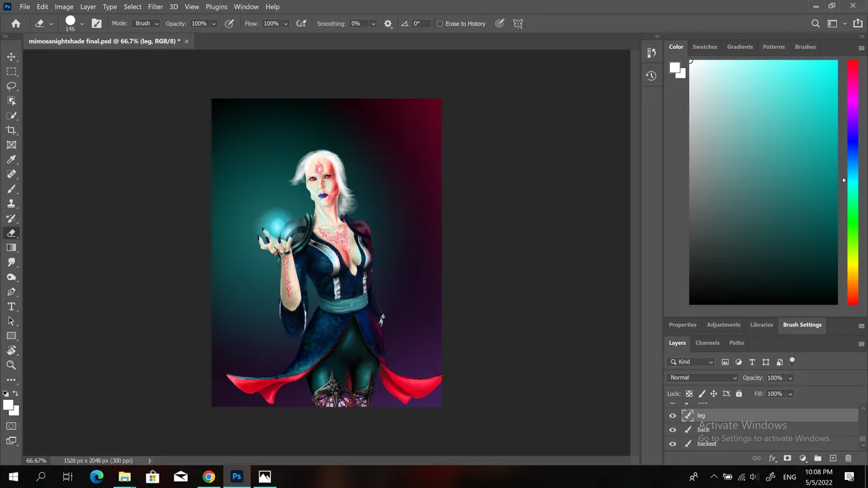The image size is (868, 488).
Task: Click the foreground color swatch in toolbar
Action: click(8, 405)
